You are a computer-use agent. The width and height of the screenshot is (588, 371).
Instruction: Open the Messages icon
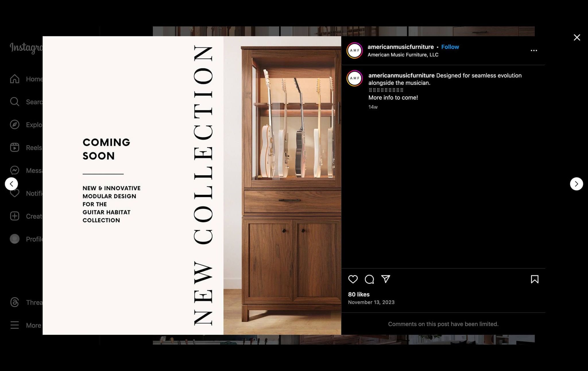click(x=15, y=170)
